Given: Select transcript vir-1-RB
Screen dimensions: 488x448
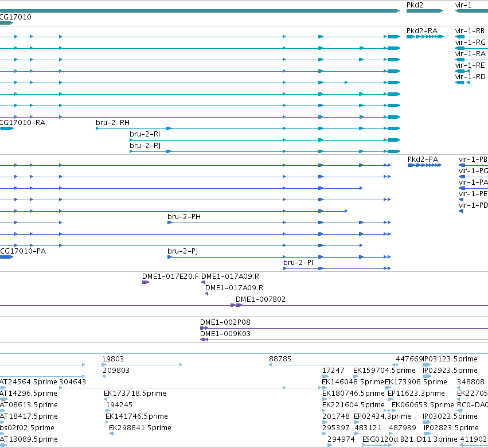Looking at the screenshot, I should (470, 31).
